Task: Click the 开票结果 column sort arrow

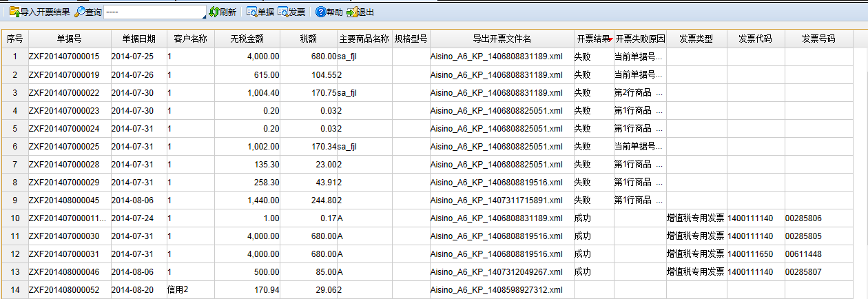Action: click(x=610, y=40)
